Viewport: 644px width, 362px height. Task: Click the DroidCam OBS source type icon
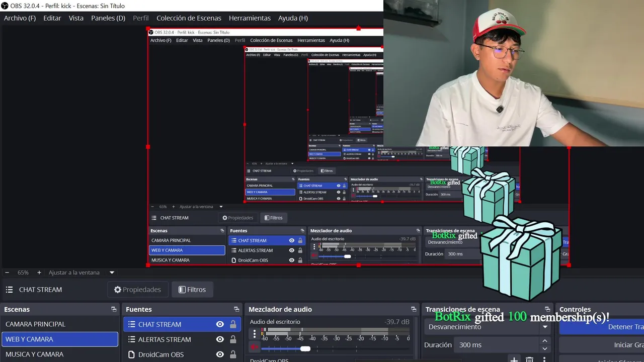[x=132, y=354]
